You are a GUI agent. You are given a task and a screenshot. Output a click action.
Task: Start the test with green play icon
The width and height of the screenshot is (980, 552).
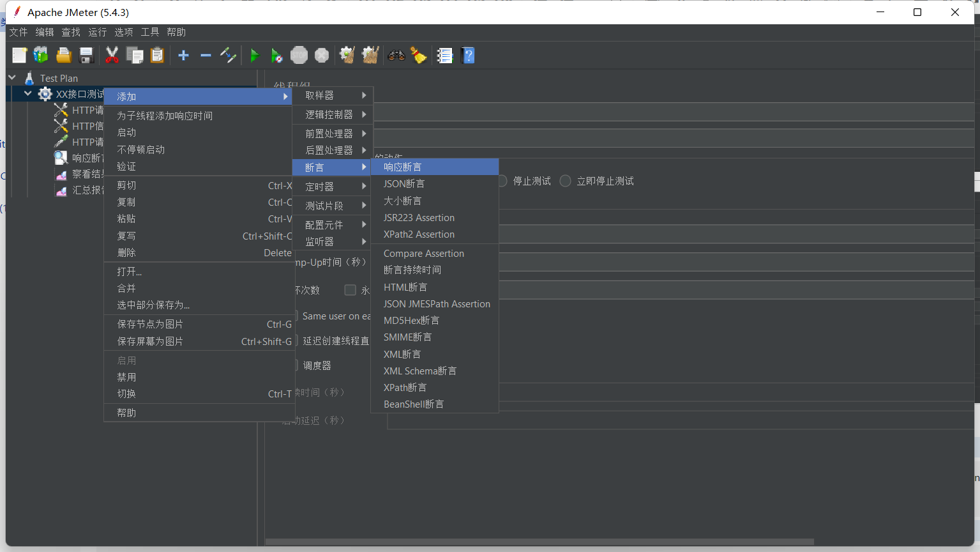point(254,56)
